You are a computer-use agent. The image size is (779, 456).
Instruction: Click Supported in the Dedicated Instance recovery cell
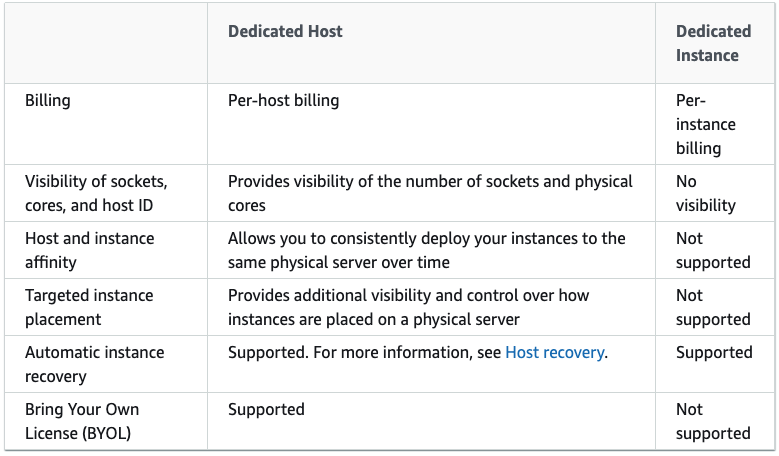pos(713,353)
